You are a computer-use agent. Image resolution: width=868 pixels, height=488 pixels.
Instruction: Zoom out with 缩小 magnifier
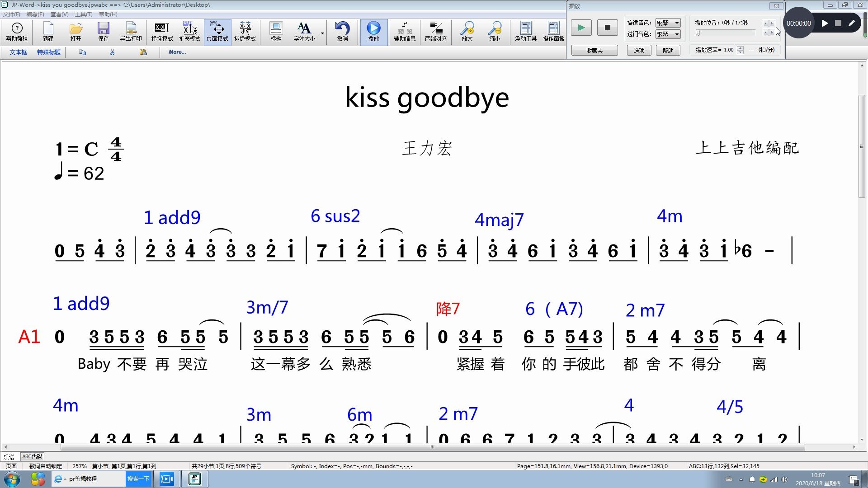(x=495, y=32)
